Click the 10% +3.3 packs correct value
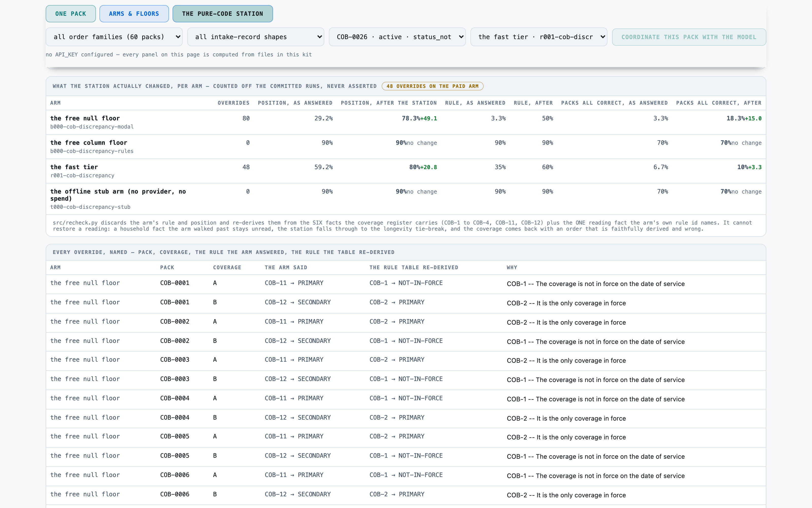The height and width of the screenshot is (508, 812). (749, 167)
